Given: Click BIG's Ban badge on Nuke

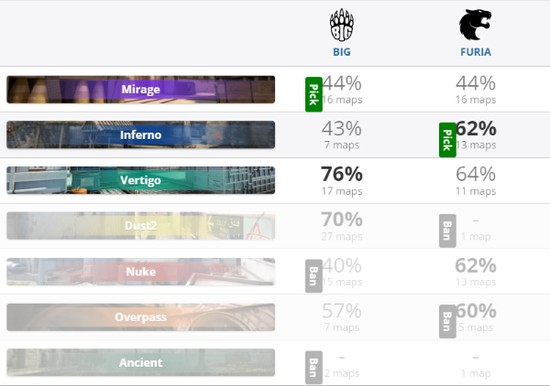Looking at the screenshot, I should [314, 276].
